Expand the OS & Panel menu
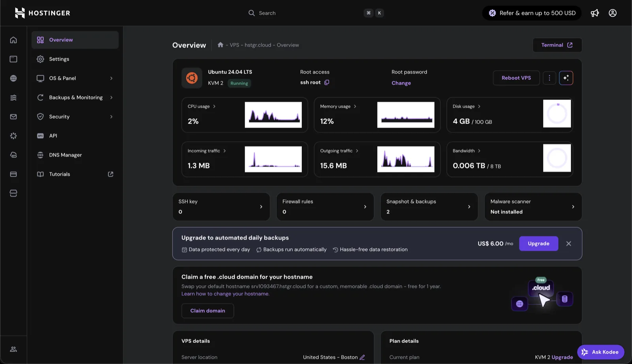This screenshot has height=364, width=632. [75, 78]
